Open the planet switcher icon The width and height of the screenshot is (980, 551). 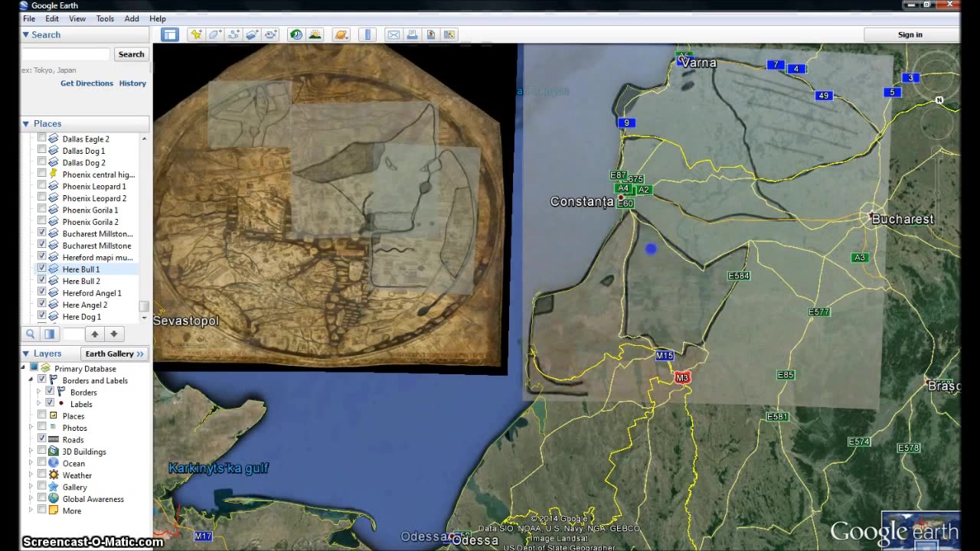[x=341, y=34]
